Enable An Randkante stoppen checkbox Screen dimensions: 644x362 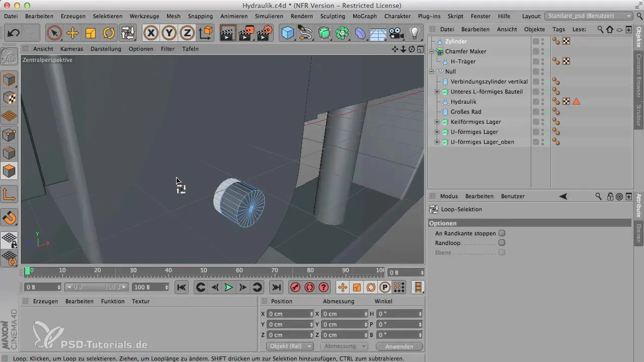tap(502, 233)
